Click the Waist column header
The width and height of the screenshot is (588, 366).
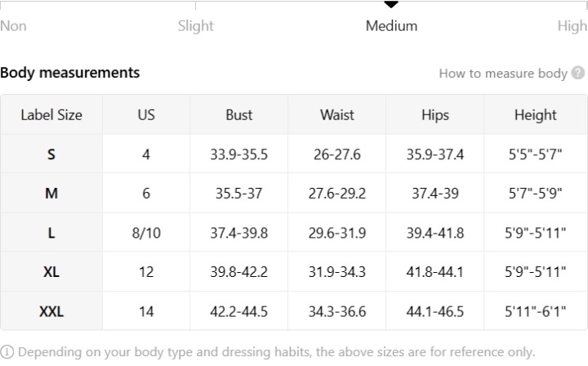(x=336, y=114)
